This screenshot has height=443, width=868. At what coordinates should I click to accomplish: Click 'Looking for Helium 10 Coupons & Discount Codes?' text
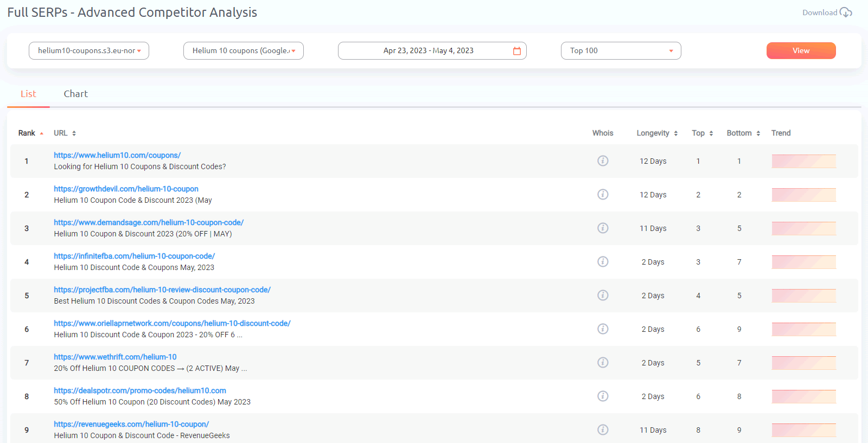(x=140, y=166)
